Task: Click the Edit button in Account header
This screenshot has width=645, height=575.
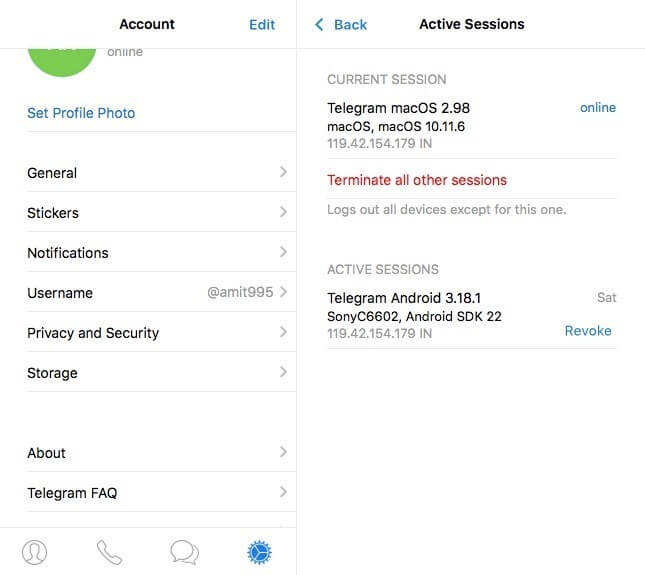Action: pyautogui.click(x=262, y=25)
